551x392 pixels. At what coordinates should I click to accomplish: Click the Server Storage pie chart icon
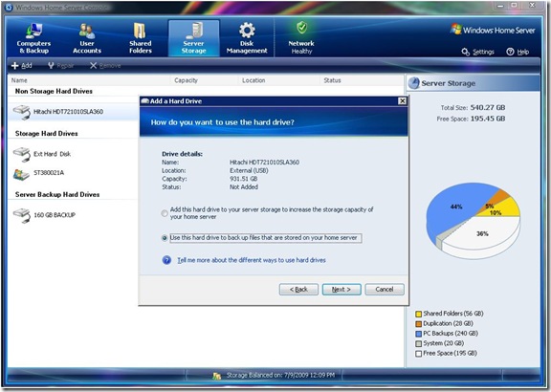pos(413,83)
